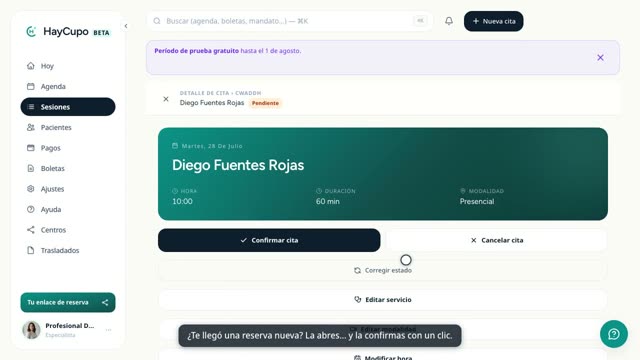
Task: Open the Boletas section
Action: point(68,168)
